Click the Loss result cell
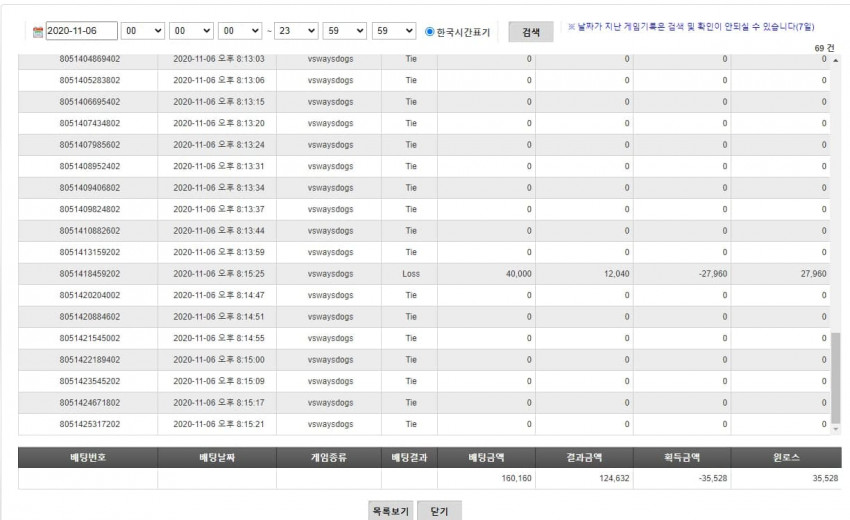The image size is (850, 520). (x=411, y=274)
